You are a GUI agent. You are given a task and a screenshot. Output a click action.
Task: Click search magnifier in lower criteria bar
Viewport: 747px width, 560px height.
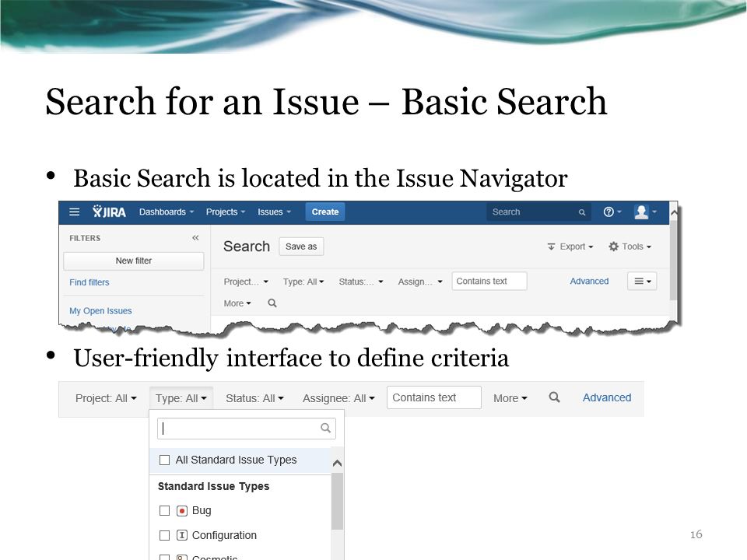(x=554, y=397)
